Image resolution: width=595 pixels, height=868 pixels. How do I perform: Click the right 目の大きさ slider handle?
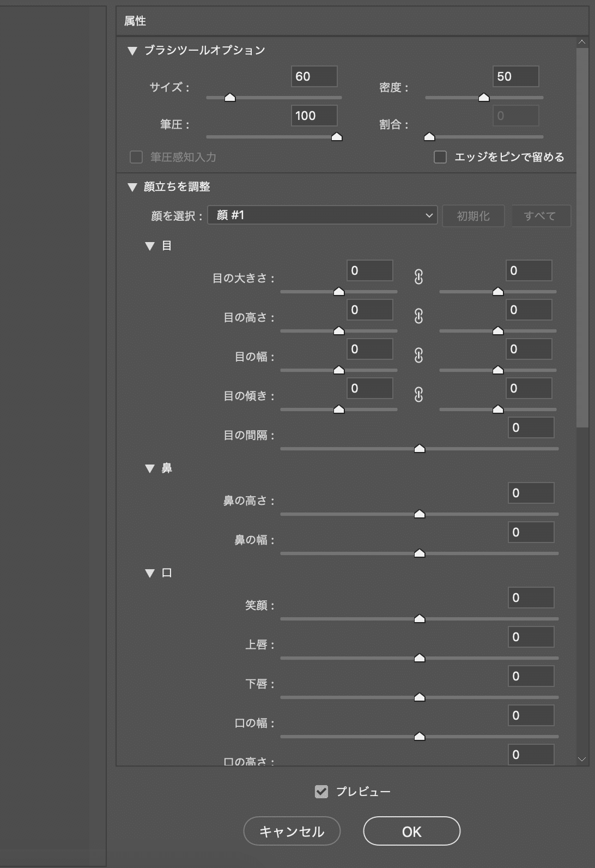[x=498, y=291]
